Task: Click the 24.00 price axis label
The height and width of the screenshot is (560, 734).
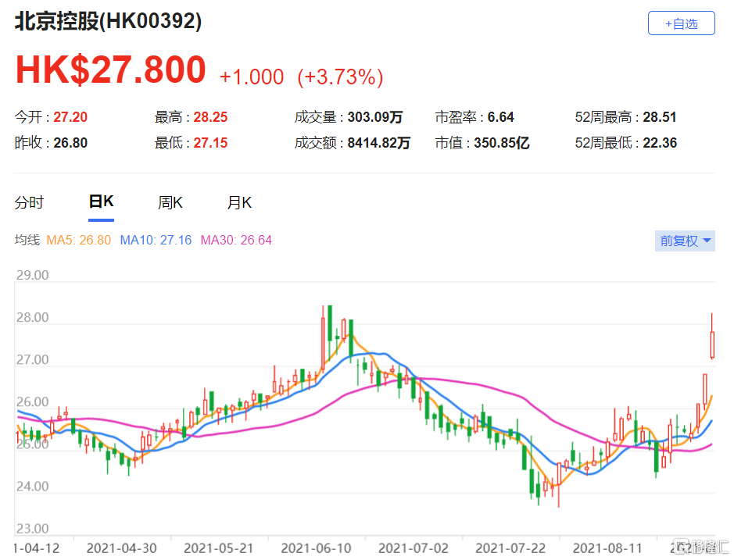Action: click(x=32, y=487)
